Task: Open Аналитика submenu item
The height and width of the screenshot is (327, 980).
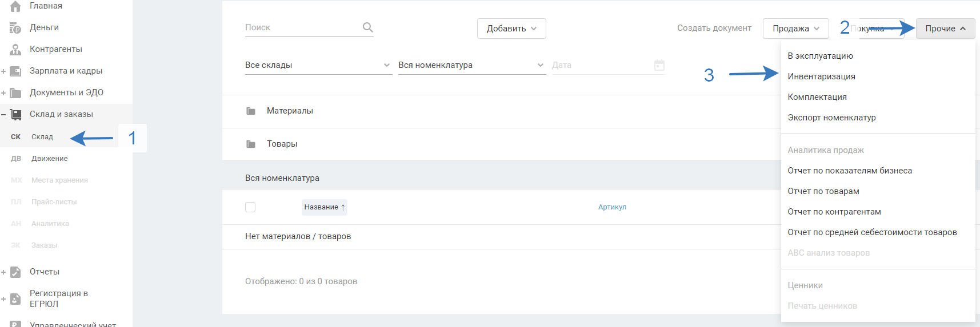Action: pos(50,224)
